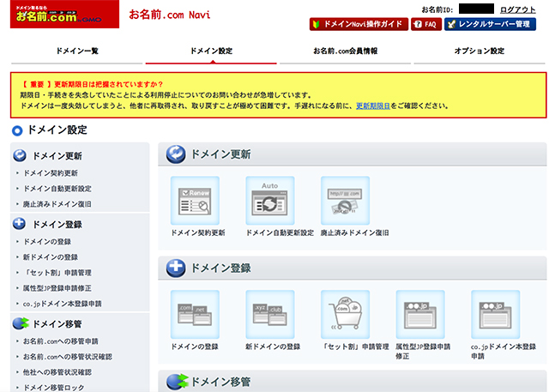Click co.jpドメイン本登録申請 caption in main panel
The width and height of the screenshot is (549, 392).
click(504, 351)
